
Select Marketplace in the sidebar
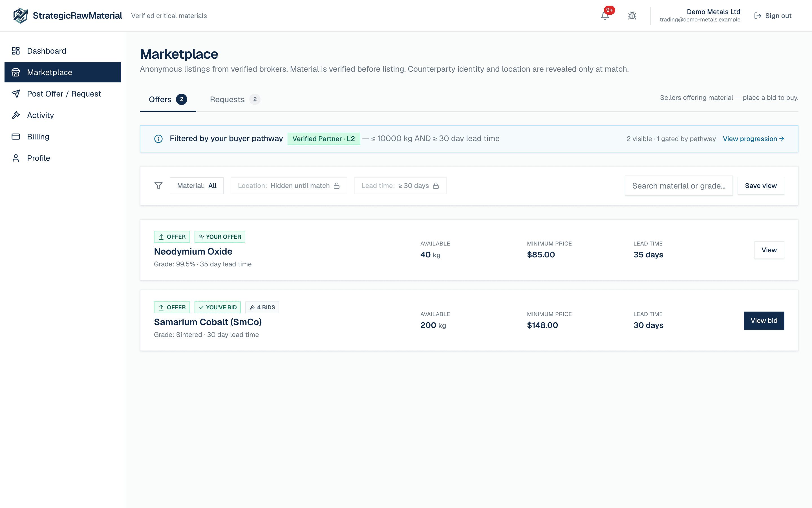point(63,72)
